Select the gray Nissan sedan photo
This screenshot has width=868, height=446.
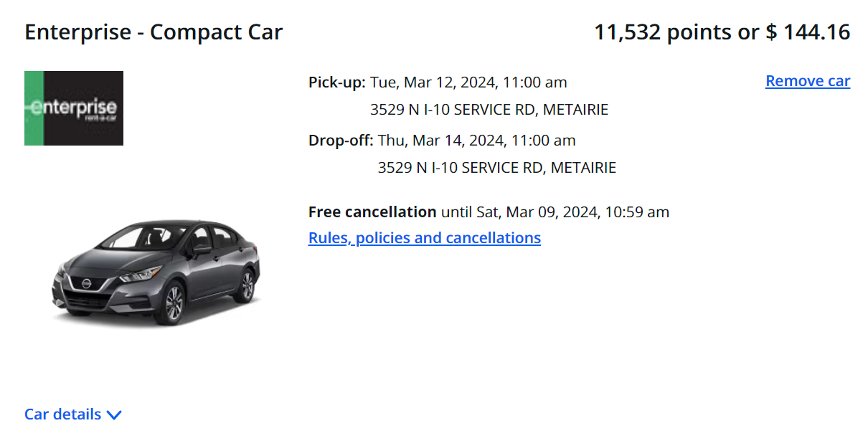click(x=156, y=271)
